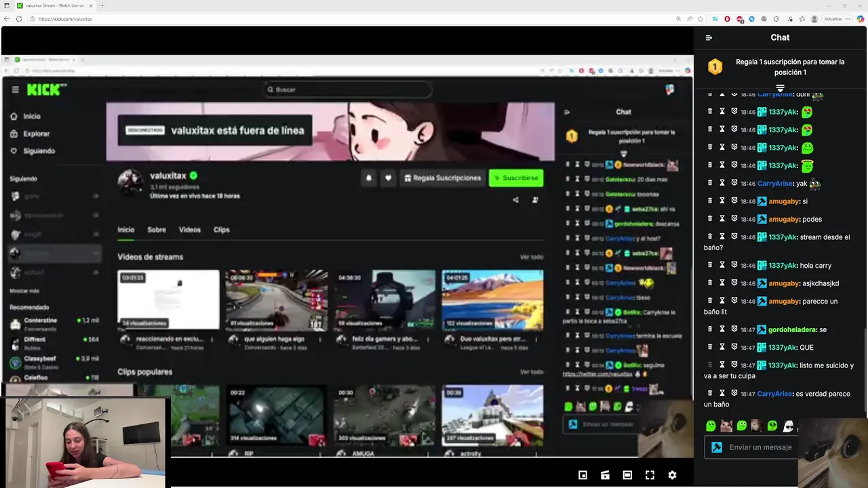Click the "Regala Suscripciones" button
The image size is (868, 488).
442,178
